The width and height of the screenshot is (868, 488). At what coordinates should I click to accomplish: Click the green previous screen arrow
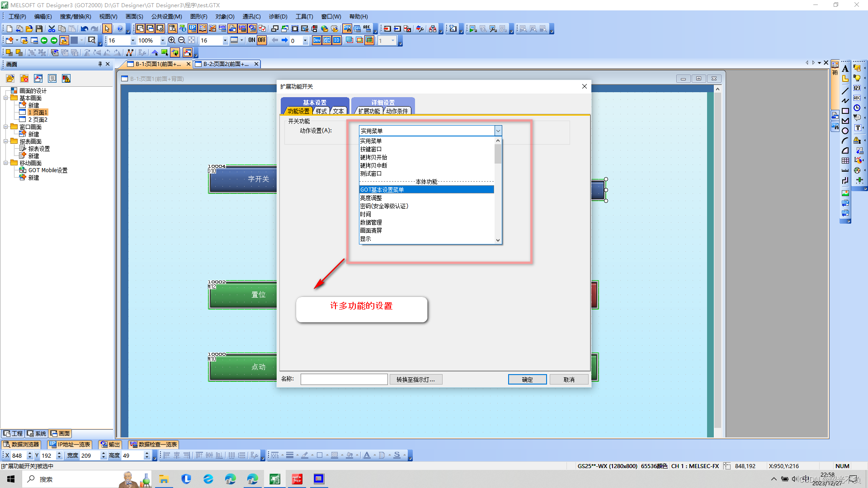[44, 40]
